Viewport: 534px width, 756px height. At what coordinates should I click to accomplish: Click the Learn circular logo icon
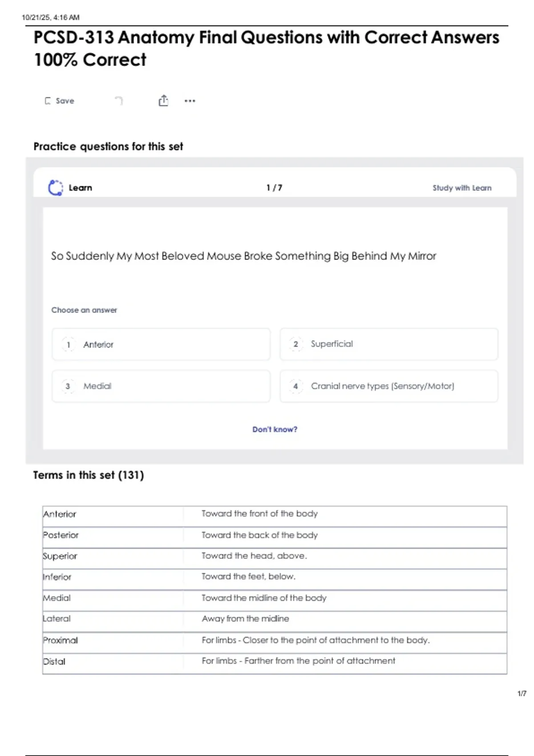(x=56, y=188)
